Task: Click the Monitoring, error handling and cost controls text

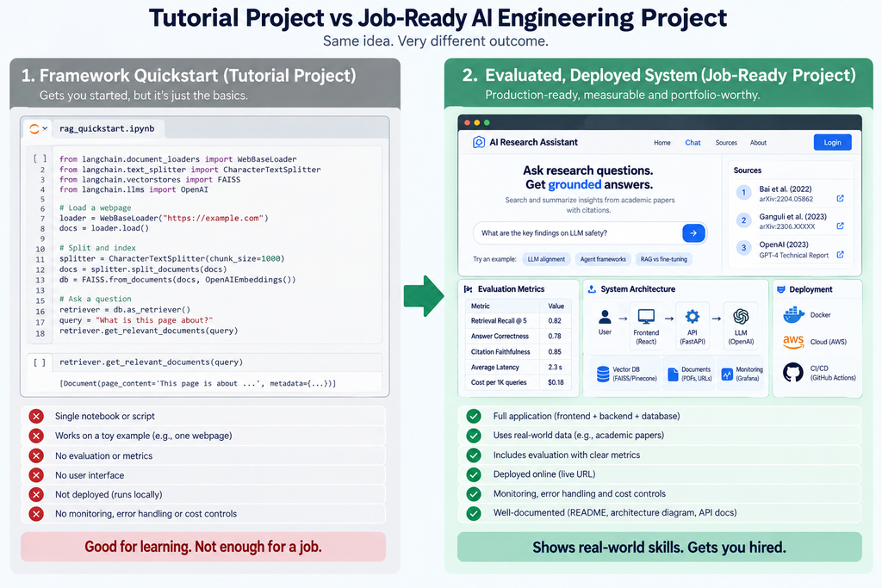Action: point(580,493)
